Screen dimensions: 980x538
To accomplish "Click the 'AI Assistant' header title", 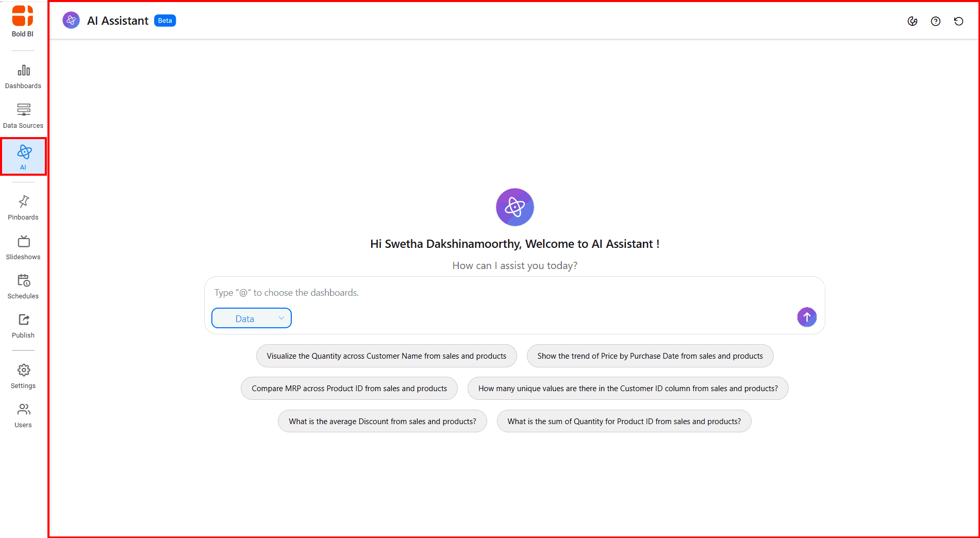I will 118,21.
